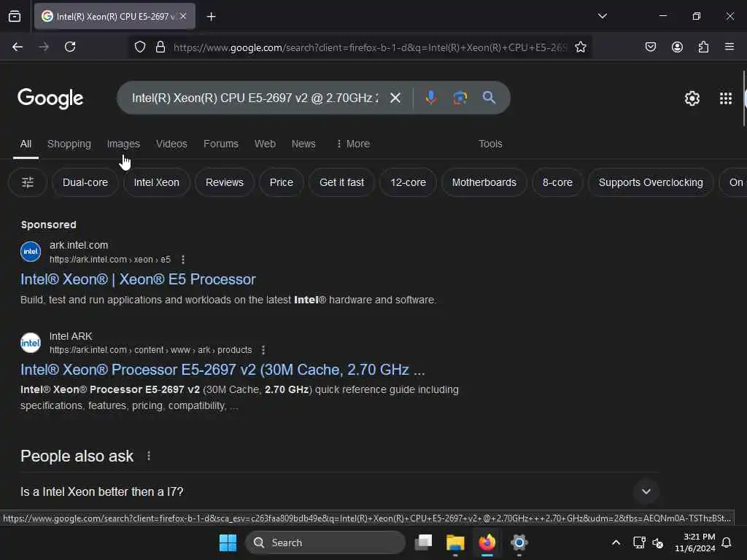Expand the Xeon better than I7 question
Image resolution: width=747 pixels, height=560 pixels.
340,491
